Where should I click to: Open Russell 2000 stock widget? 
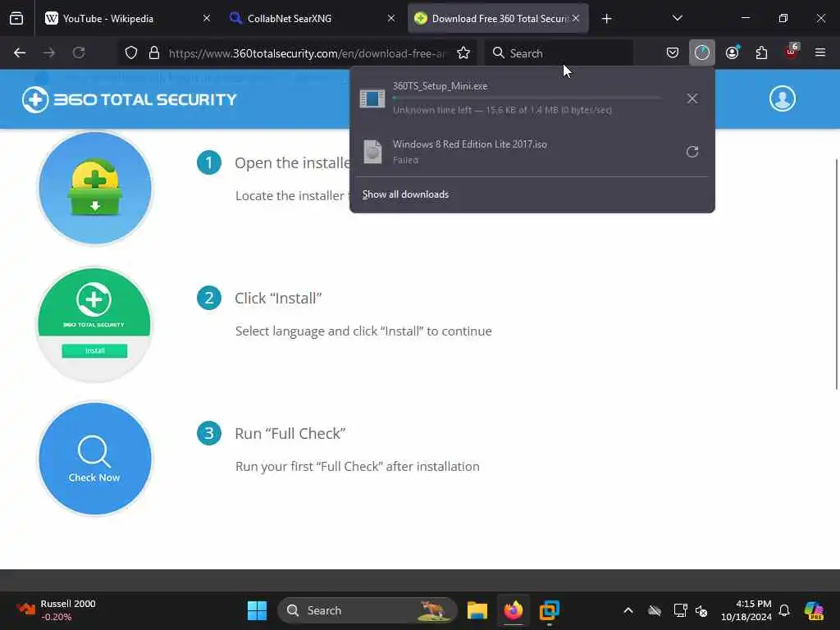click(x=57, y=610)
